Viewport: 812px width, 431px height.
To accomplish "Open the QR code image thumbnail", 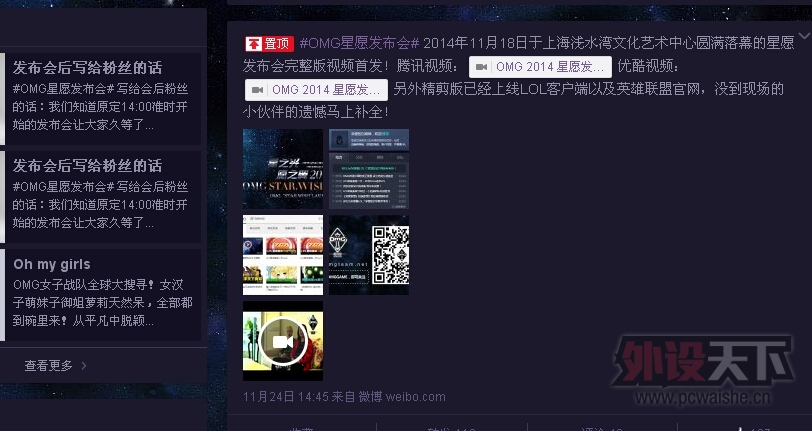I will 369,255.
